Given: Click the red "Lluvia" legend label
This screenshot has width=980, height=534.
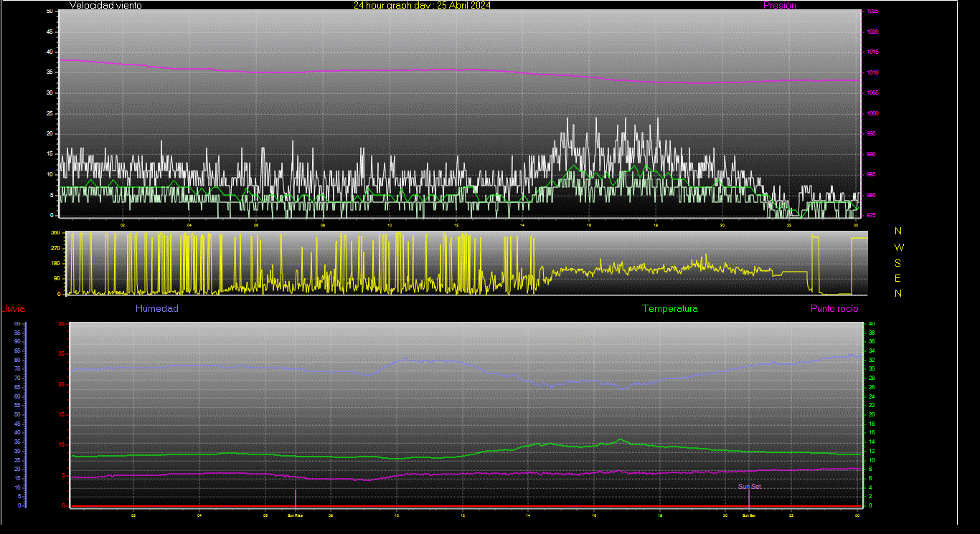Looking at the screenshot, I should [x=14, y=309].
